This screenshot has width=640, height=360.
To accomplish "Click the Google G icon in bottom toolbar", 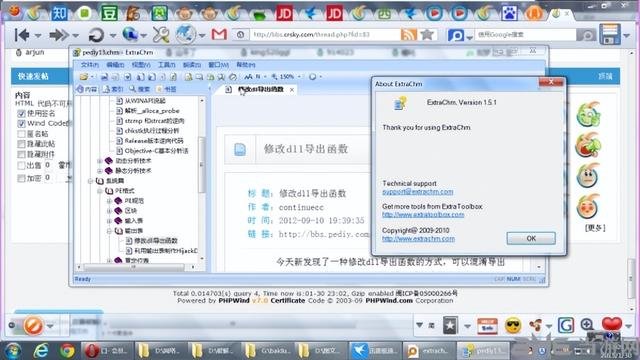I will click(565, 325).
